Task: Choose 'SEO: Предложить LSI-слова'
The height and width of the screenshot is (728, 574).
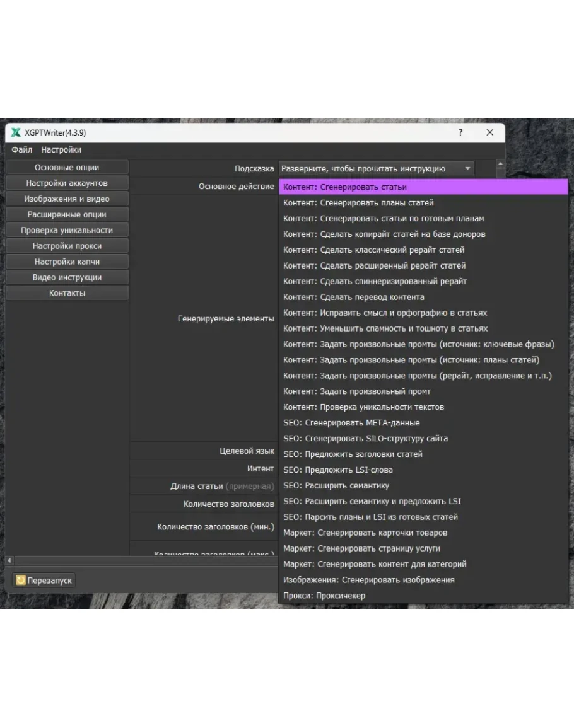Action: point(423,470)
